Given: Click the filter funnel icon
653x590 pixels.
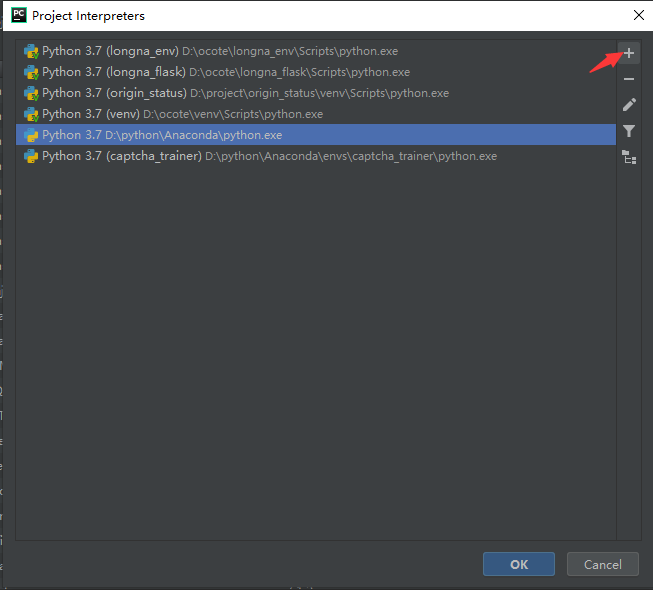Looking at the screenshot, I should click(629, 131).
